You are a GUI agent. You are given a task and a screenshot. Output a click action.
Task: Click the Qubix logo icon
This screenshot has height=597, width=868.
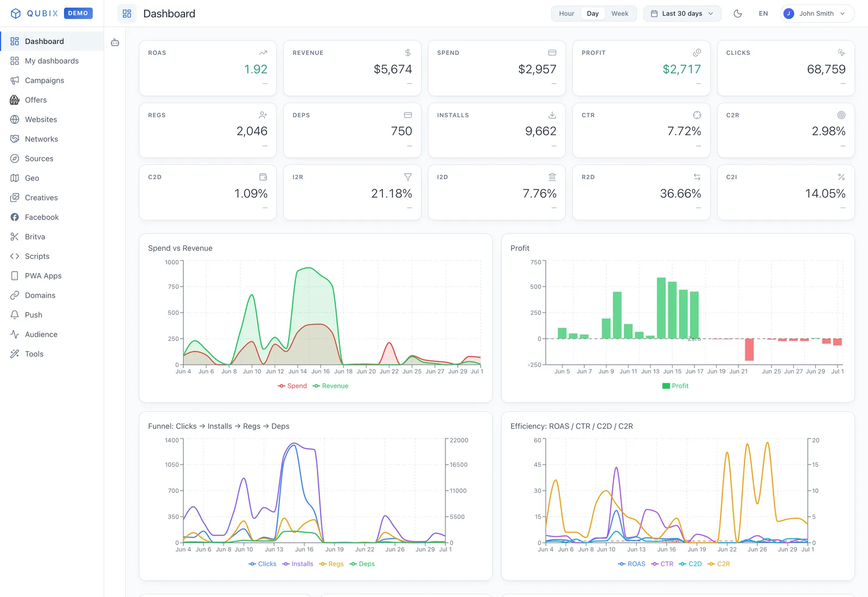coord(16,14)
